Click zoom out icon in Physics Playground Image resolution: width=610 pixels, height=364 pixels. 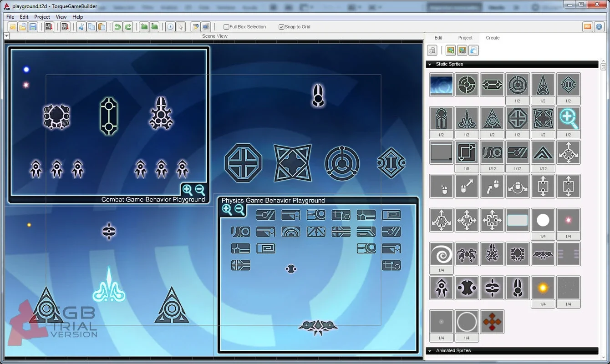pyautogui.click(x=239, y=210)
